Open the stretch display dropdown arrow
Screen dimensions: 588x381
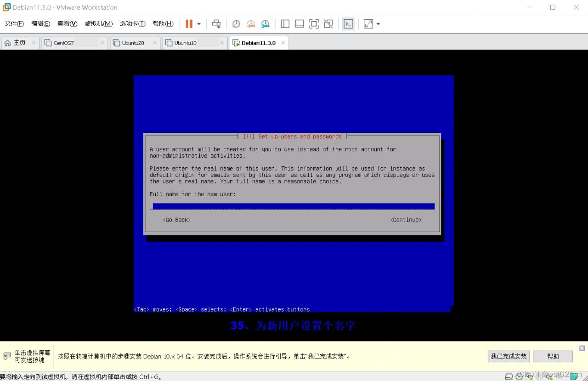(379, 24)
